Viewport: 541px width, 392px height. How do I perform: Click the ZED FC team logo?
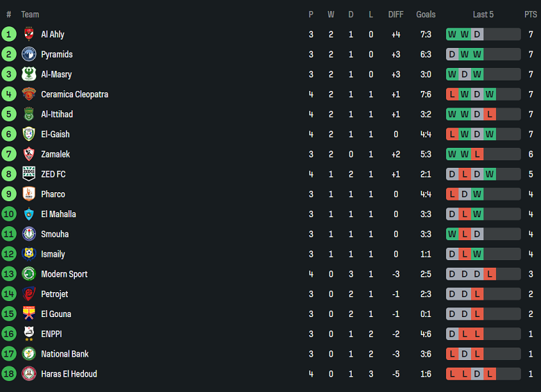(28, 174)
